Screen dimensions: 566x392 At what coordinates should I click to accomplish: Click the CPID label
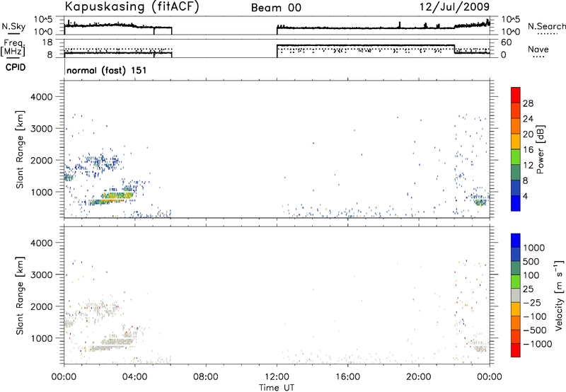16,67
